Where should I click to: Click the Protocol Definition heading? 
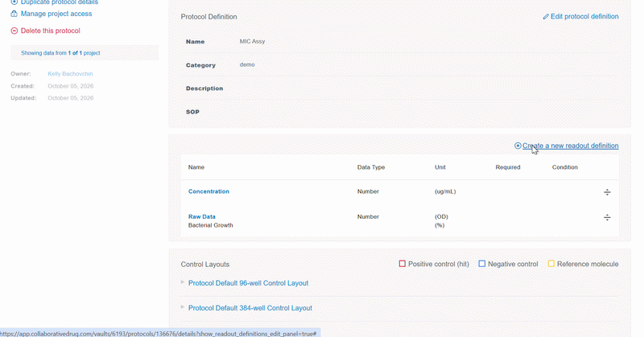208,17
